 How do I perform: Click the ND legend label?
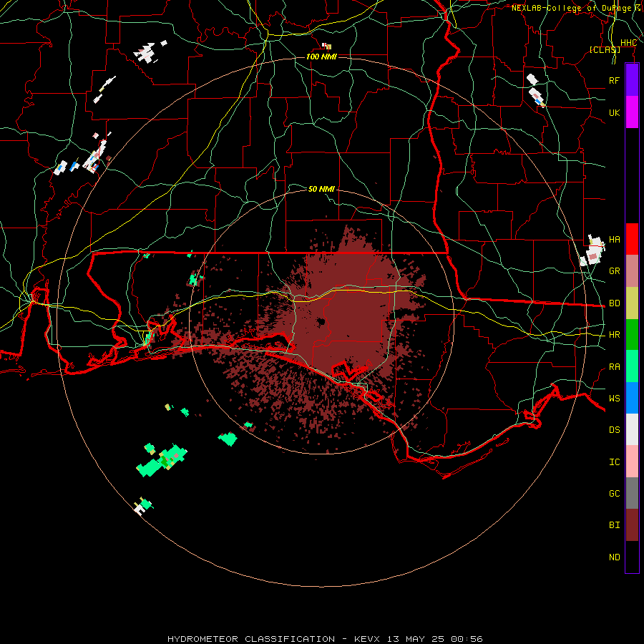pyautogui.click(x=614, y=557)
